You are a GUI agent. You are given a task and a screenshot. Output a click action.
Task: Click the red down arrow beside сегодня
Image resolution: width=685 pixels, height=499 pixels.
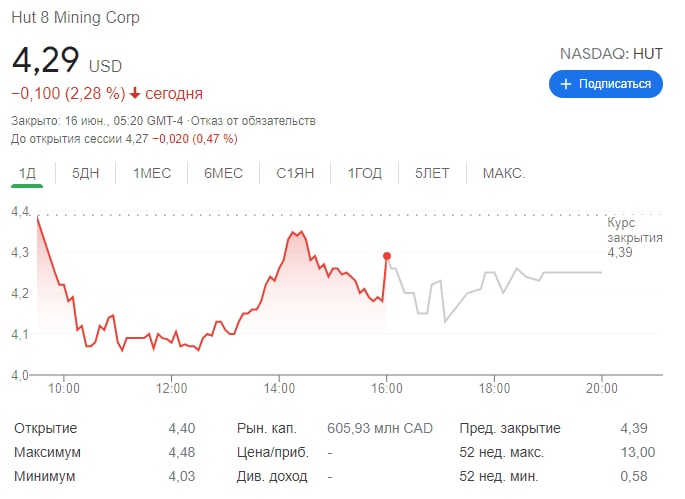[x=135, y=93]
